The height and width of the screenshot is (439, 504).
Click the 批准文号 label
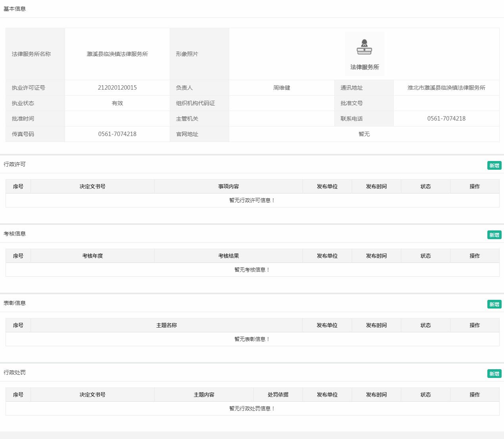[x=352, y=103]
